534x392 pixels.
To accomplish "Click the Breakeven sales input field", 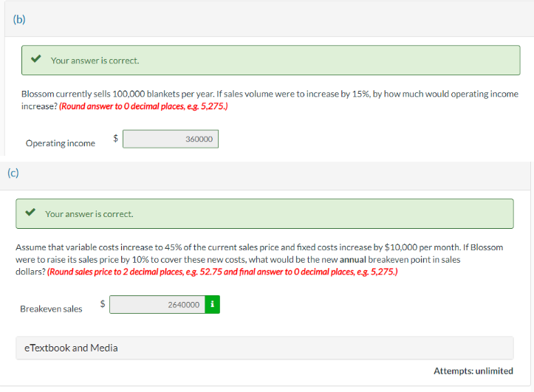I will tap(157, 304).
